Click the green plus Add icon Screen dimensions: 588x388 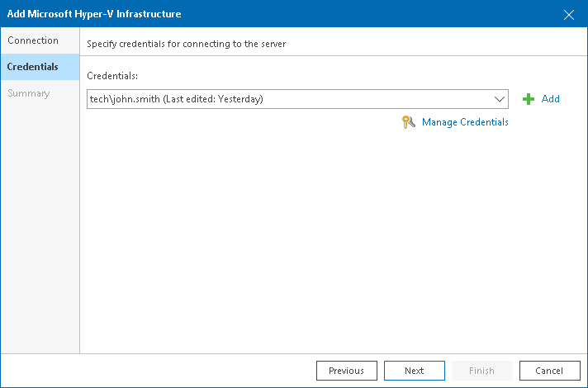[x=529, y=99]
